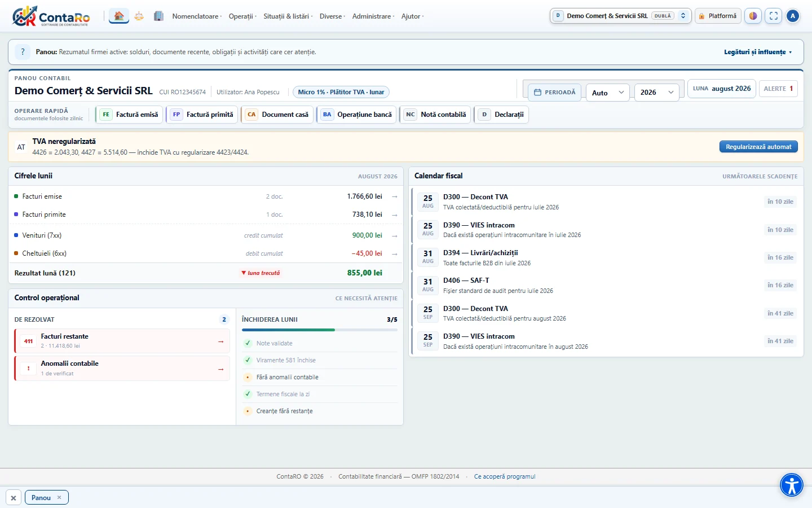Create a new Factură emisă
This screenshot has width=812, height=508.
coord(130,115)
